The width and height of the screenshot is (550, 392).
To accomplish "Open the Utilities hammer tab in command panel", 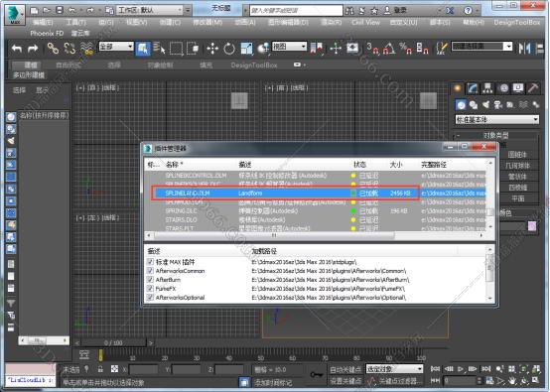I will point(533,88).
